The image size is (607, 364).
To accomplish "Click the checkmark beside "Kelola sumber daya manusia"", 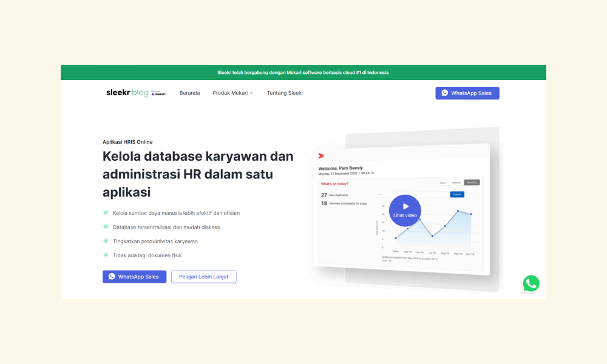I will [106, 212].
